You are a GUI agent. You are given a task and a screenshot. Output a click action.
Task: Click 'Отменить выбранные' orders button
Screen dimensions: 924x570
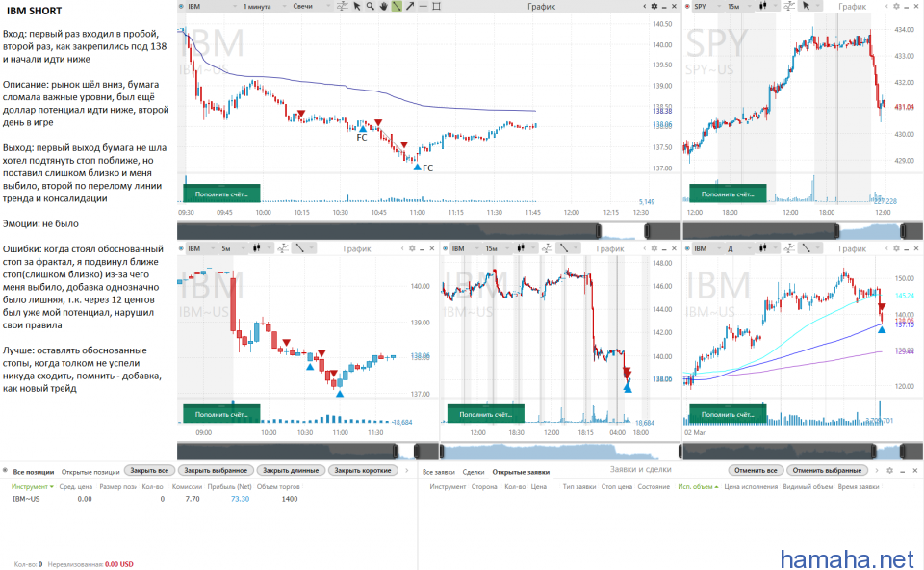coord(828,471)
